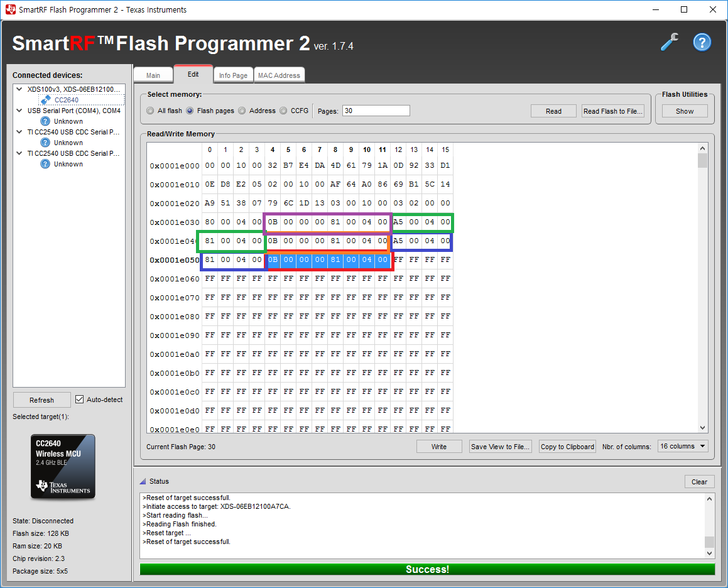
Task: Click byte 80 in row 0x0001e030
Action: click(210, 222)
